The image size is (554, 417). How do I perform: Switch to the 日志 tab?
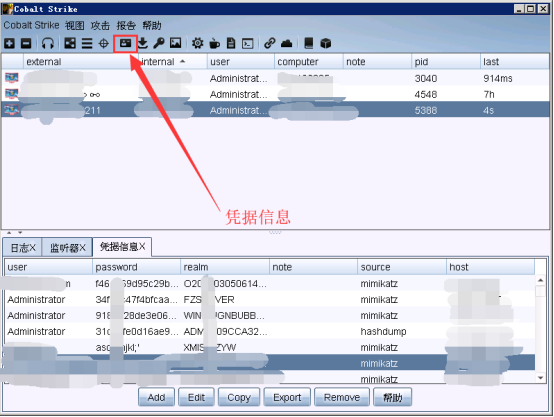click(23, 248)
